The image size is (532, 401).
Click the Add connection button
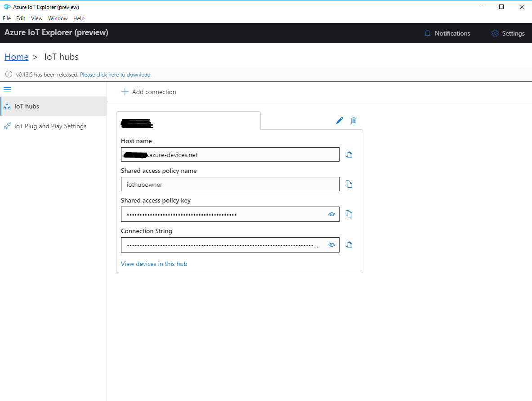click(148, 92)
